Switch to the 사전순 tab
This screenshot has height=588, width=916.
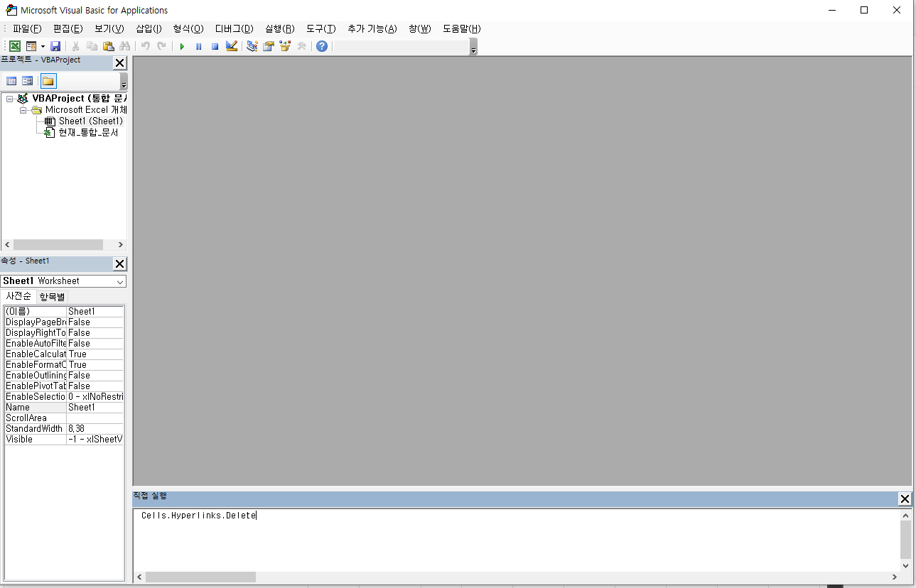pyautogui.click(x=18, y=296)
